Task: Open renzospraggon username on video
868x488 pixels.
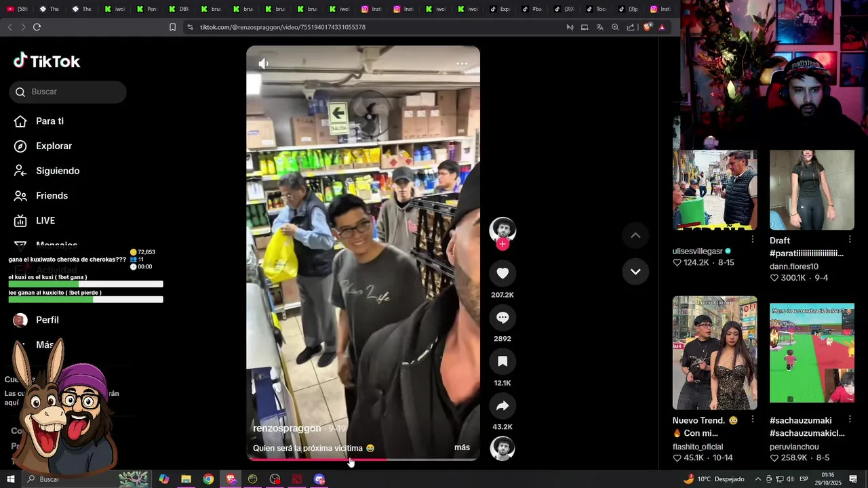Action: 287,428
